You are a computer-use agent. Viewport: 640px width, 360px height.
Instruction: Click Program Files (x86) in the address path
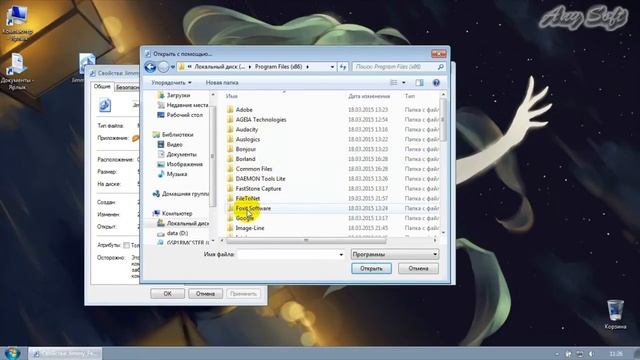(x=278, y=67)
